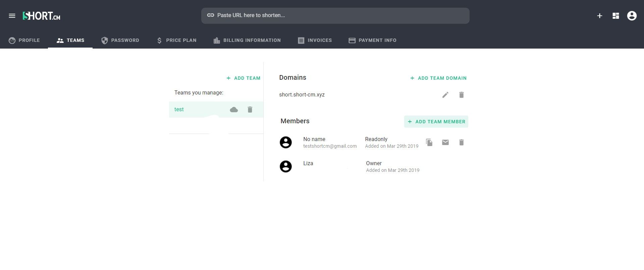
Task: Click the Short.cm logo
Action: pos(41,16)
